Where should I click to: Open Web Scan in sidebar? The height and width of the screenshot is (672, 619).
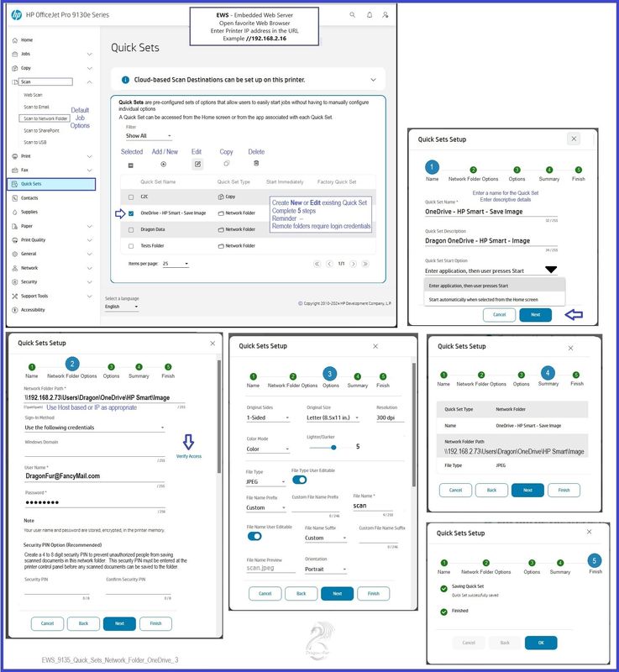(x=33, y=95)
